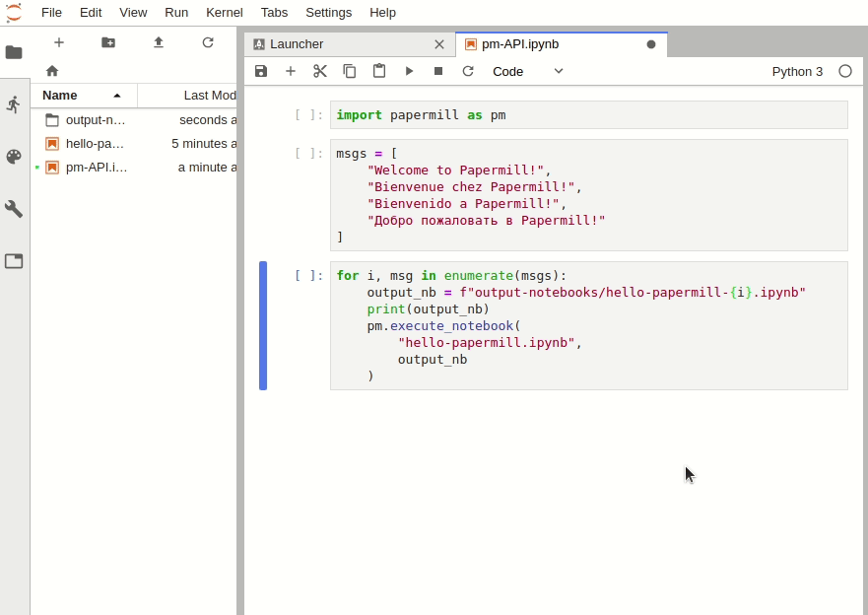
Task: Click the New Launcher plus icon
Action: tap(59, 42)
